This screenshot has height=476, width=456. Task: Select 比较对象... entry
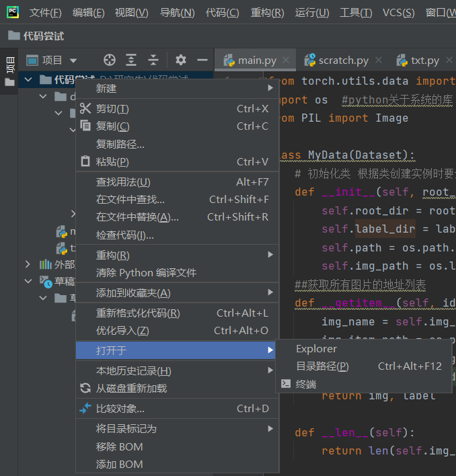(x=177, y=408)
